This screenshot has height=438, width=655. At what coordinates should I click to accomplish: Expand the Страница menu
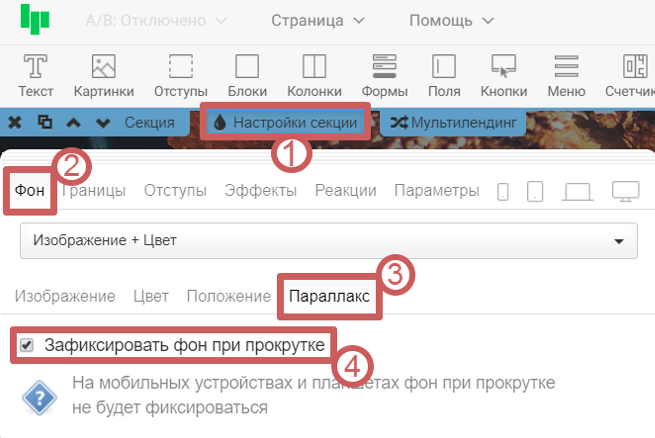point(317,20)
